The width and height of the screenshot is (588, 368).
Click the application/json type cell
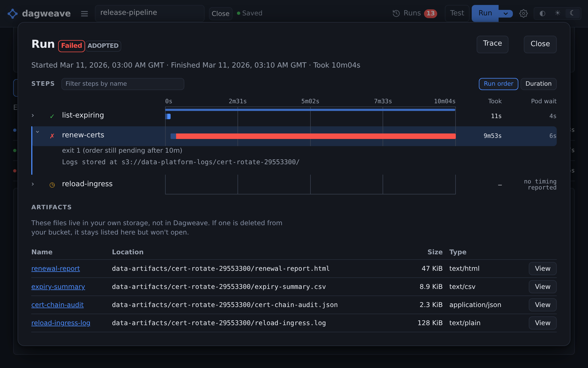pyautogui.click(x=475, y=305)
